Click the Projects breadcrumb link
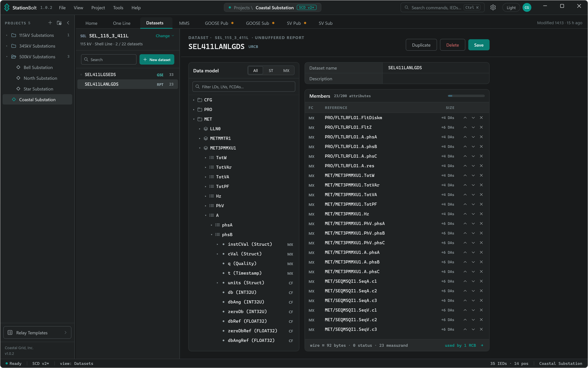Viewport: 588px width, 368px height. point(241,8)
